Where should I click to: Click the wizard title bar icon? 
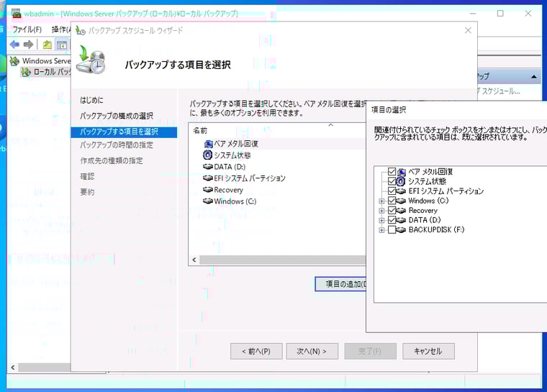tap(81, 31)
